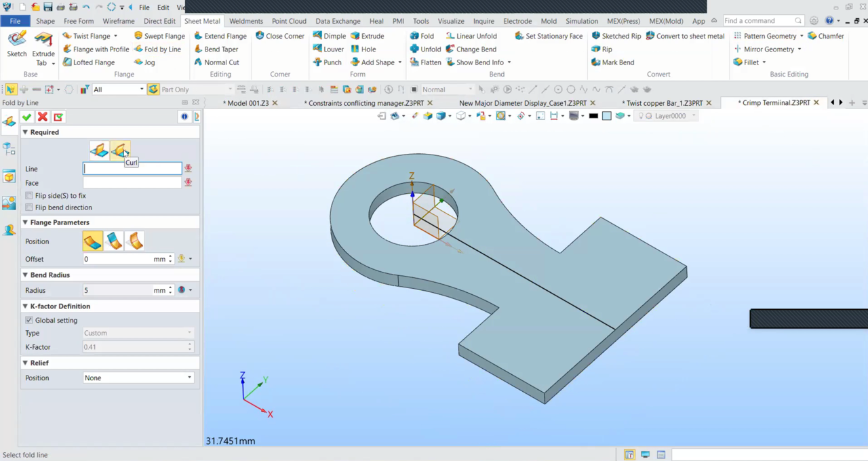Click the Flange with Profile button
Viewport: 868px width, 461px height.
coord(96,49)
